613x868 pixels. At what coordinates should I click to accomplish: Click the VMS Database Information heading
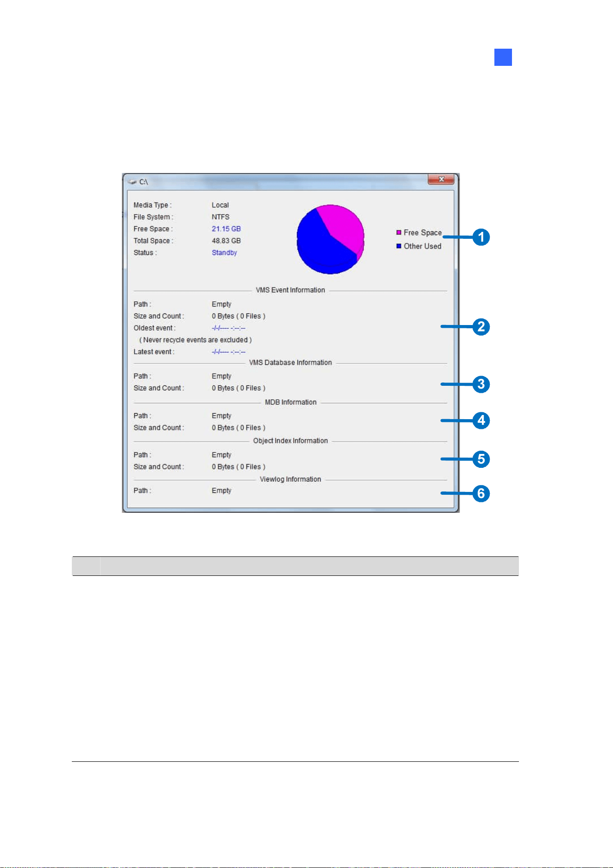[x=291, y=363]
